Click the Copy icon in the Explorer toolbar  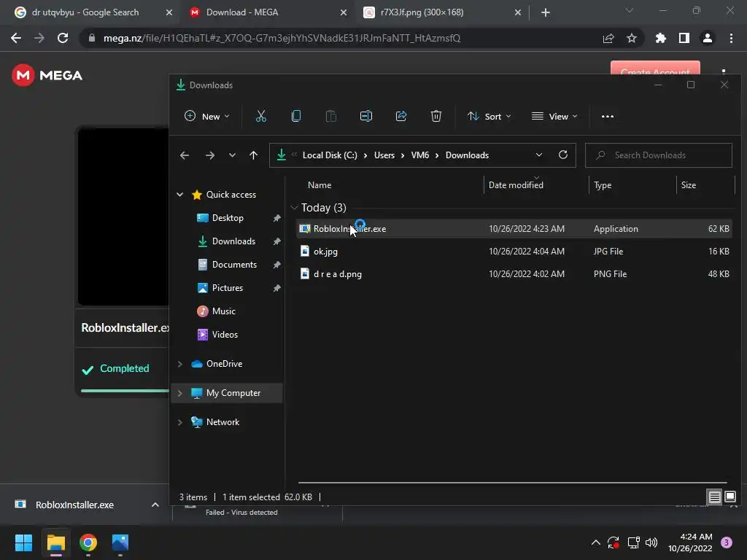tap(296, 116)
